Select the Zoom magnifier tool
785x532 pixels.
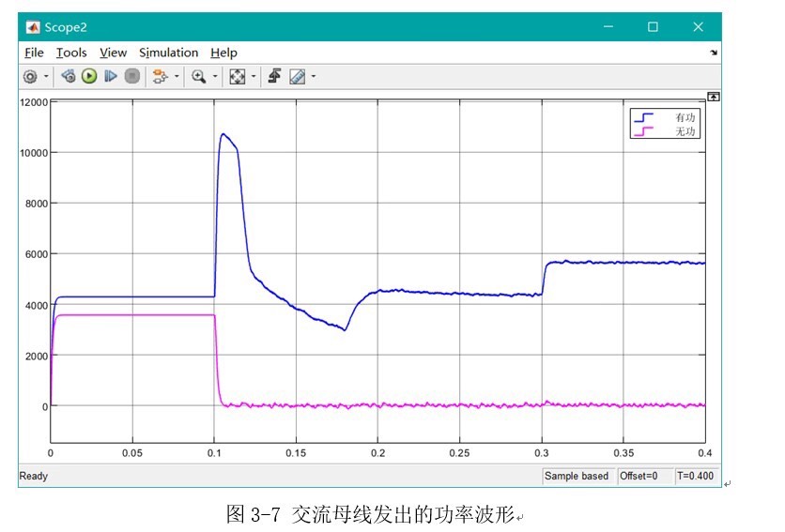pos(199,76)
